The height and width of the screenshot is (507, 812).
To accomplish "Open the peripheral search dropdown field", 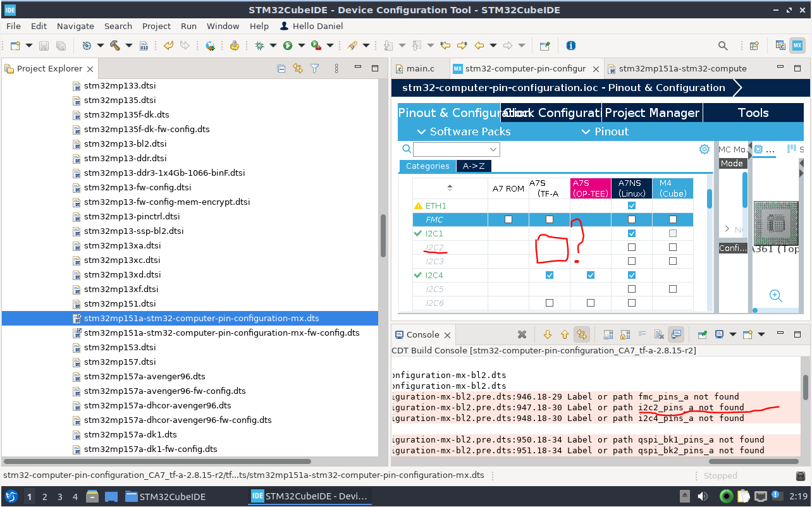I will tap(455, 149).
